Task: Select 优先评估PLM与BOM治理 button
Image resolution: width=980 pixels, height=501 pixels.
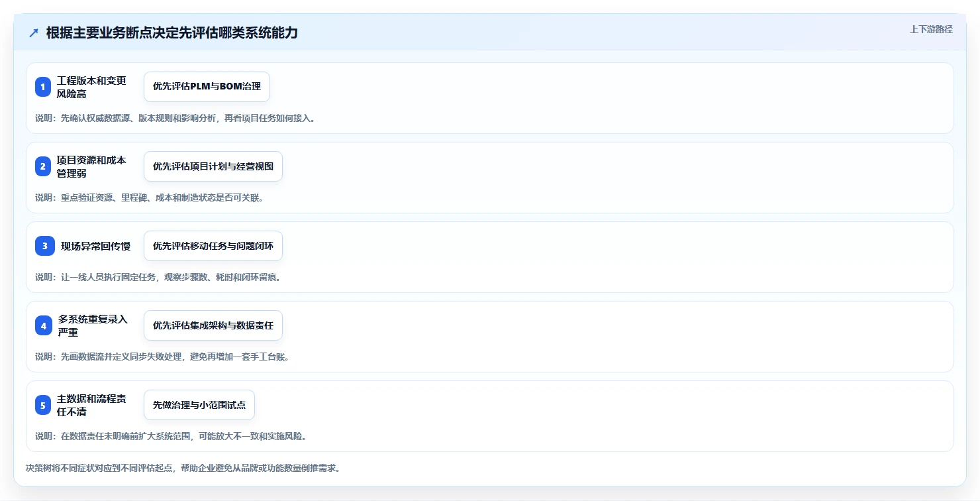Action: 207,87
